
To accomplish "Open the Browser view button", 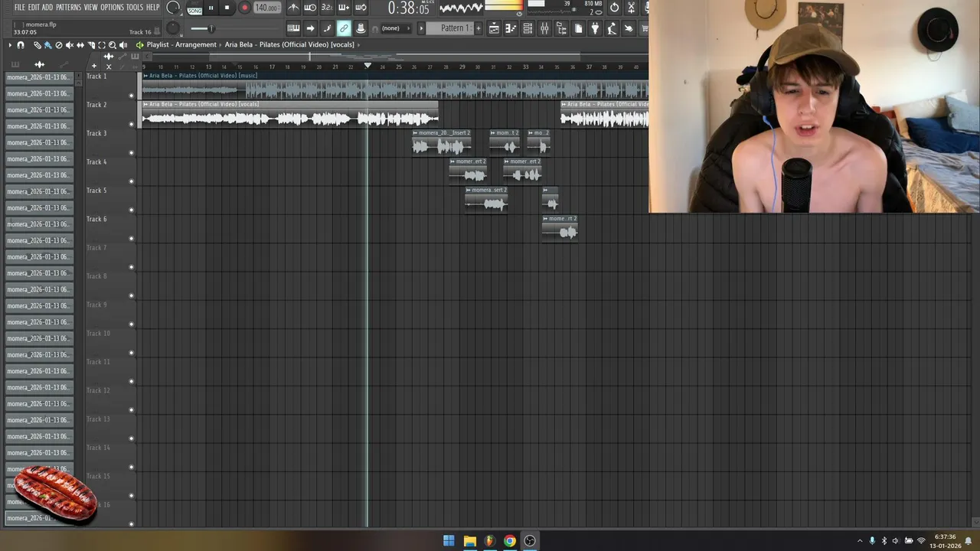I will click(561, 28).
